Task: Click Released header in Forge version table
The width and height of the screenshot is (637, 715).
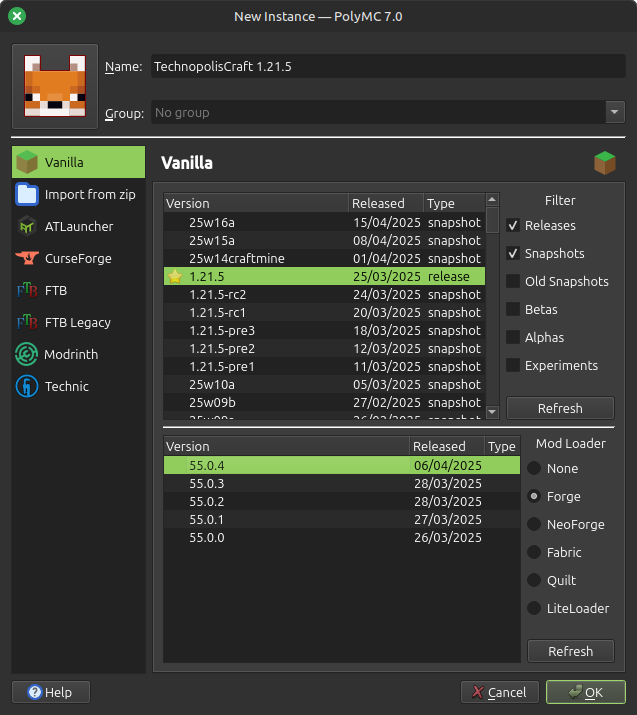Action: coord(447,446)
